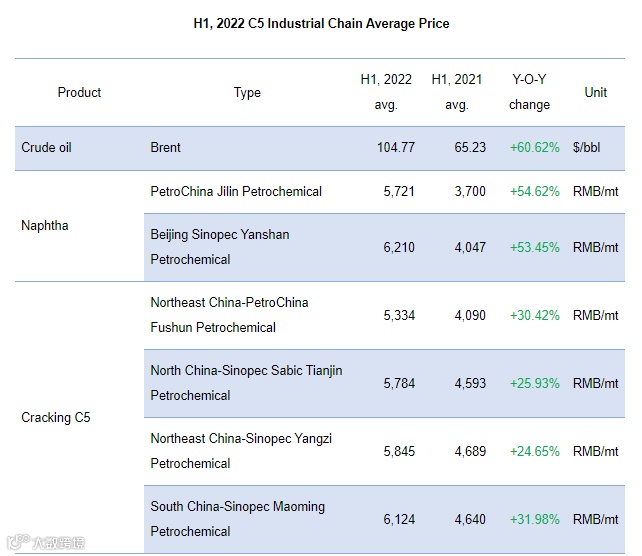The image size is (642, 556).
Task: Click the 104.77 Brent price value
Action: (396, 147)
